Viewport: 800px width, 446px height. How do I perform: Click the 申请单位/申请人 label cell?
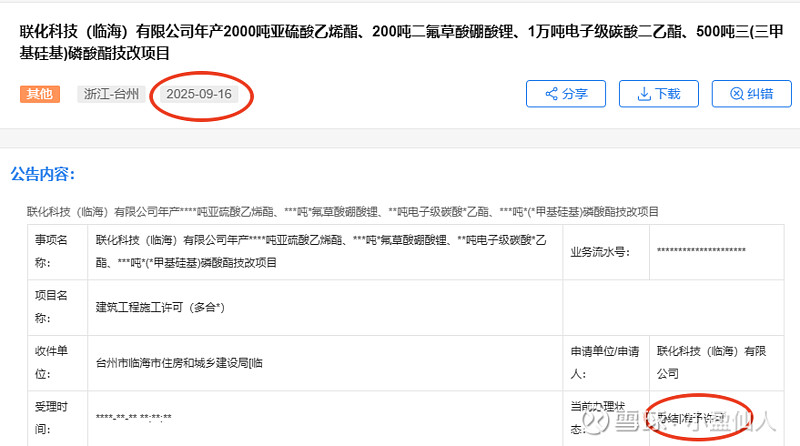click(x=606, y=363)
